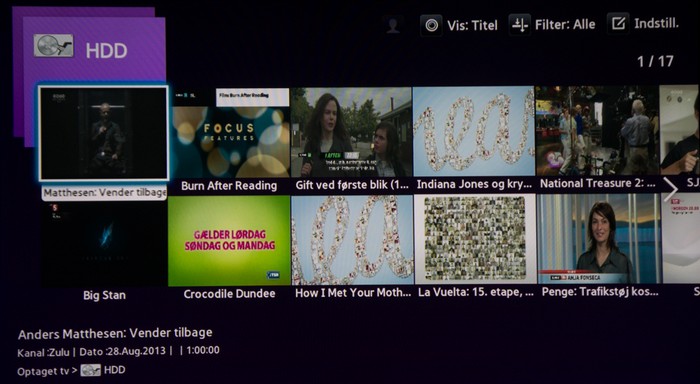Image resolution: width=700 pixels, height=384 pixels.
Task: Click the HDD drive icon in purple header
Action: coord(54,45)
